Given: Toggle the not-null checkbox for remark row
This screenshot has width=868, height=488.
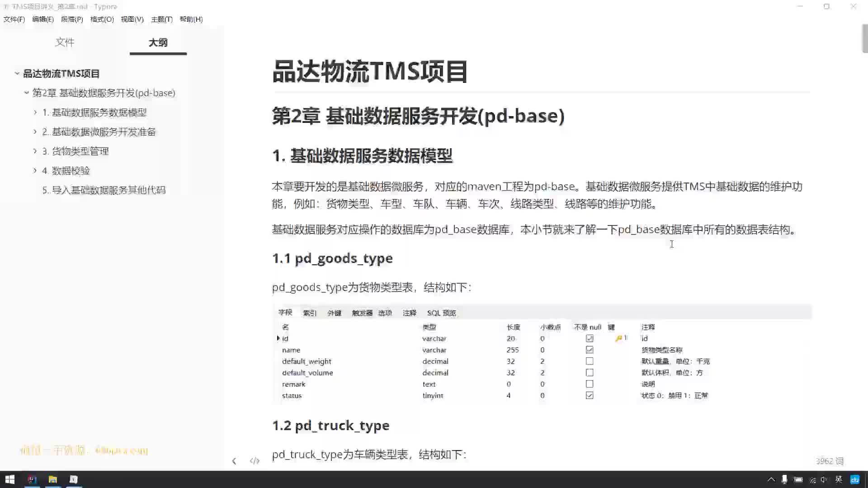Looking at the screenshot, I should pyautogui.click(x=590, y=384).
